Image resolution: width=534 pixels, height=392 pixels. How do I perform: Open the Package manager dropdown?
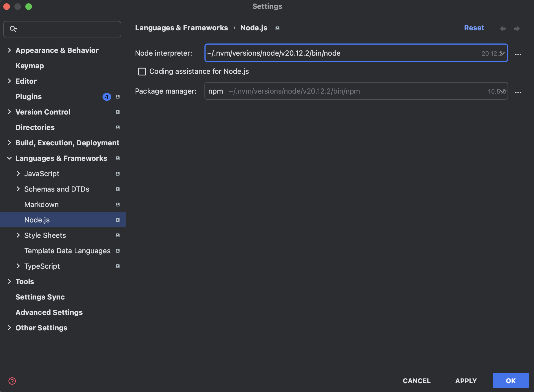[x=502, y=91]
